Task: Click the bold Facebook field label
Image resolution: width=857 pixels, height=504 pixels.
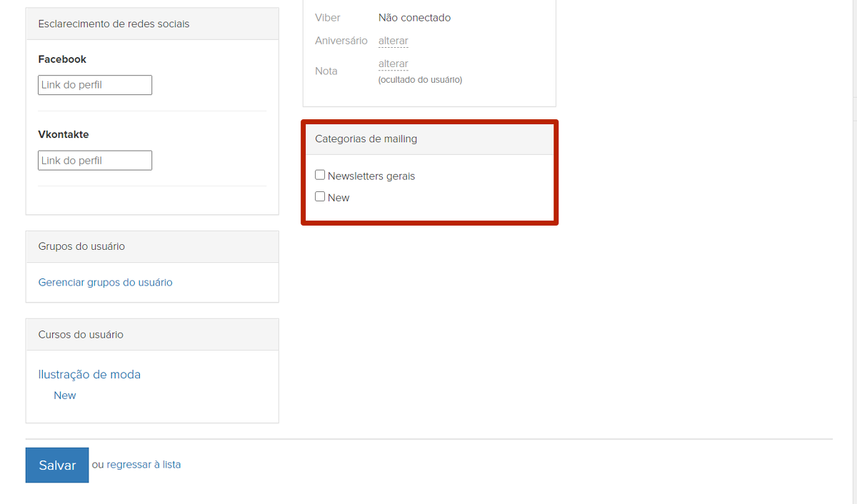Action: (62, 59)
